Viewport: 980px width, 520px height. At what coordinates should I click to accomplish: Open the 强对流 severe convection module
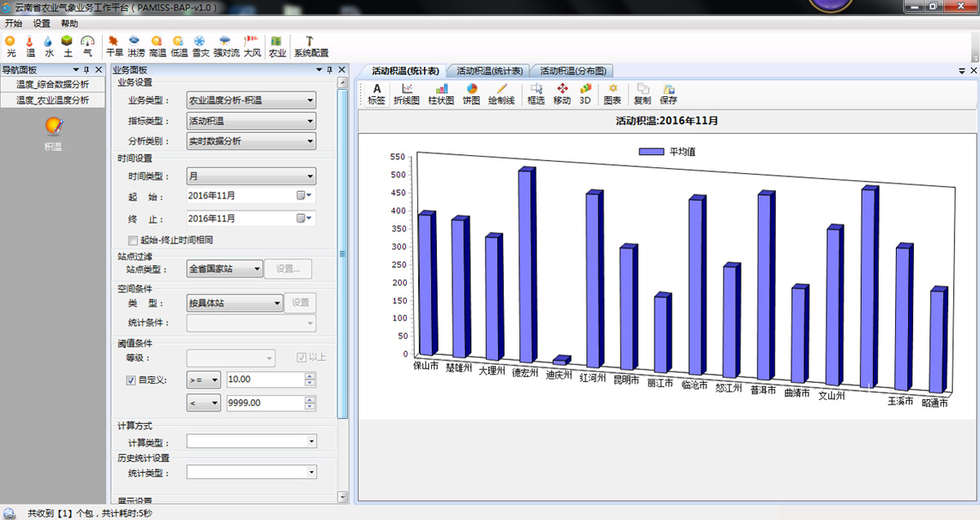coord(226,46)
